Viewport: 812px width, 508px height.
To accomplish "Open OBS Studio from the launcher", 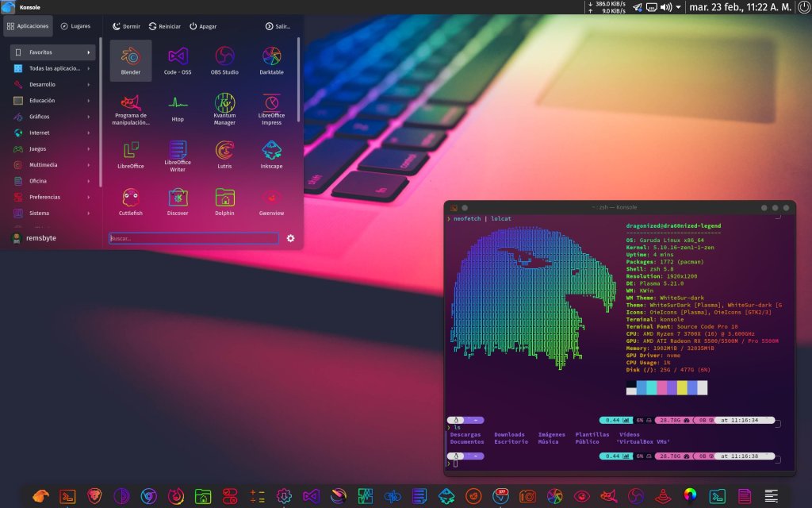I will point(225,60).
